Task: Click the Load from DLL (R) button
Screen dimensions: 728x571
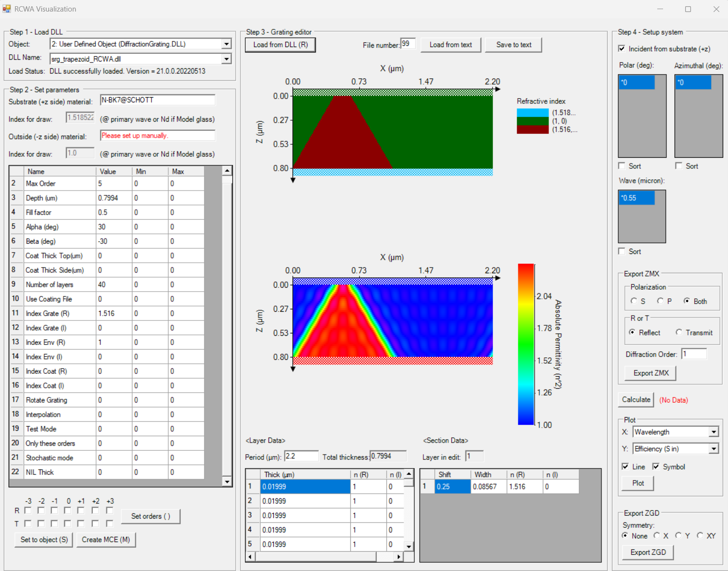Action: [281, 45]
